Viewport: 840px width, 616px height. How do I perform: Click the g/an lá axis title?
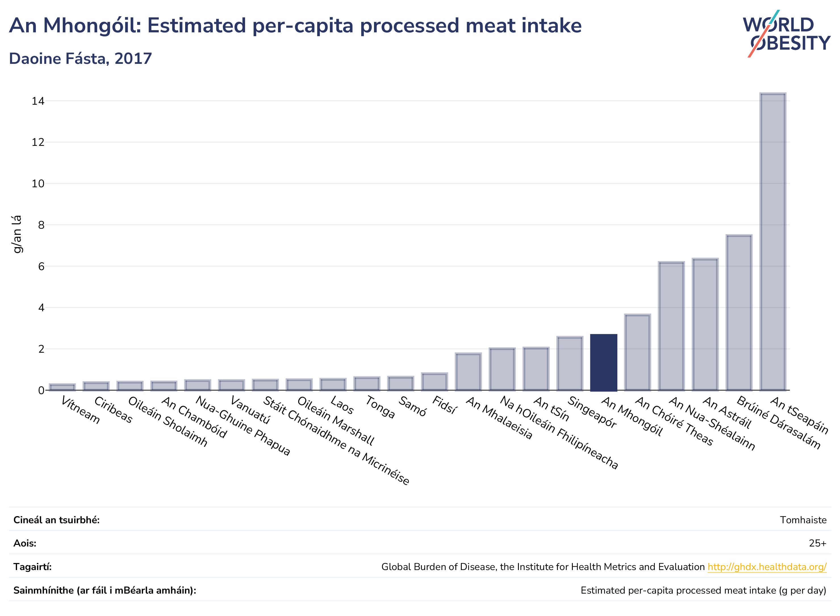[17, 234]
